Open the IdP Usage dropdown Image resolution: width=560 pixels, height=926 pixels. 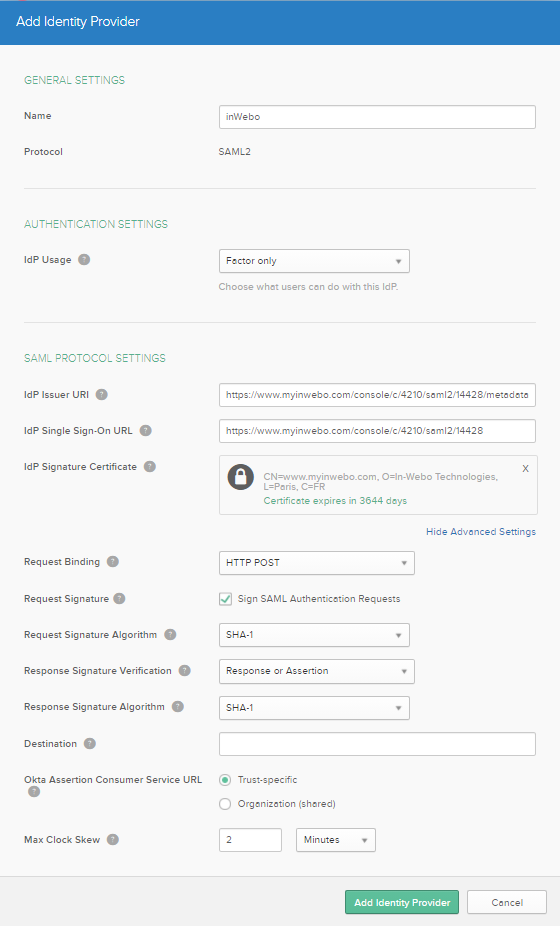point(314,261)
